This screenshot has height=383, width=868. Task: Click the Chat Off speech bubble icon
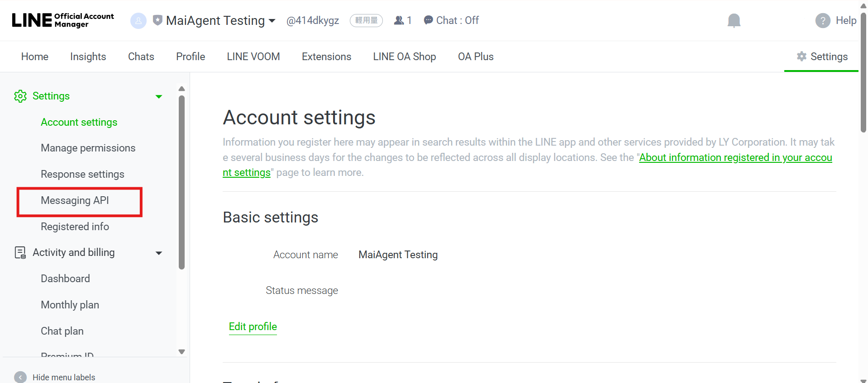pyautogui.click(x=428, y=20)
